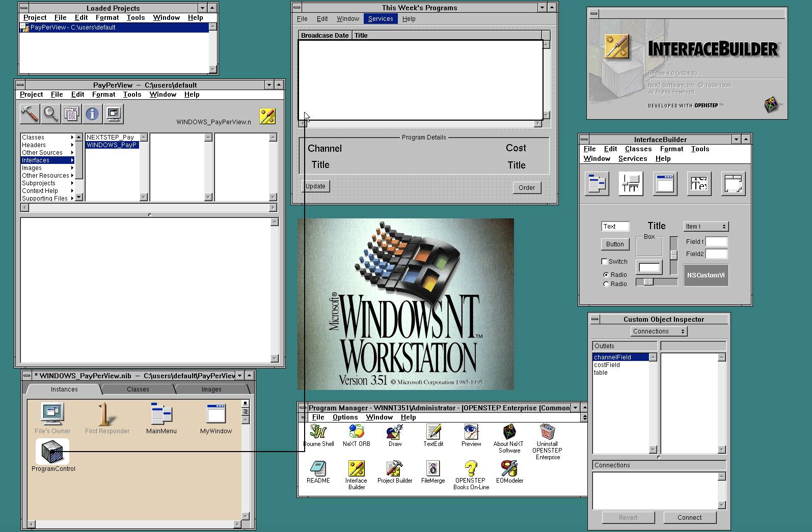
Task: Click the Field1 input box in the palette
Action: click(x=716, y=242)
